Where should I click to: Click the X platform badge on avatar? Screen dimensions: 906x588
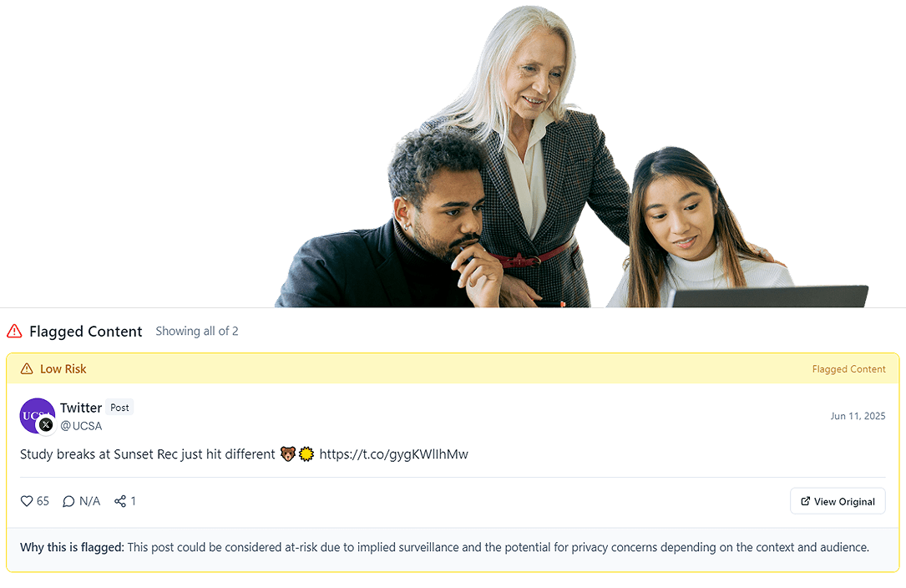[46, 425]
